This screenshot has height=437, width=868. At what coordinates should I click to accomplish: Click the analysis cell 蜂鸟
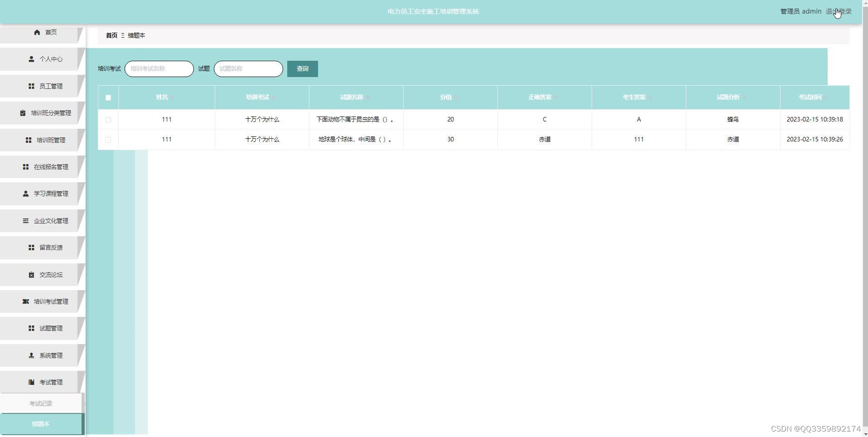point(733,120)
